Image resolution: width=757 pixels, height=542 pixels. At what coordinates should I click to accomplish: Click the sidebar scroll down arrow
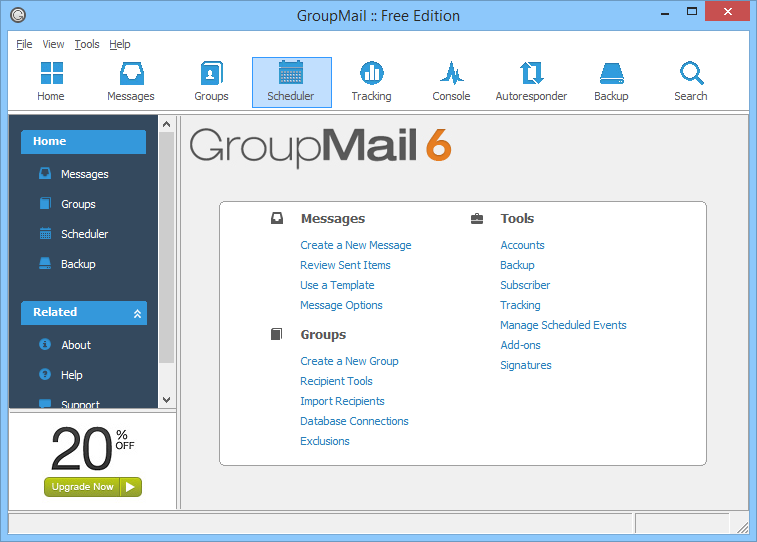pyautogui.click(x=167, y=400)
